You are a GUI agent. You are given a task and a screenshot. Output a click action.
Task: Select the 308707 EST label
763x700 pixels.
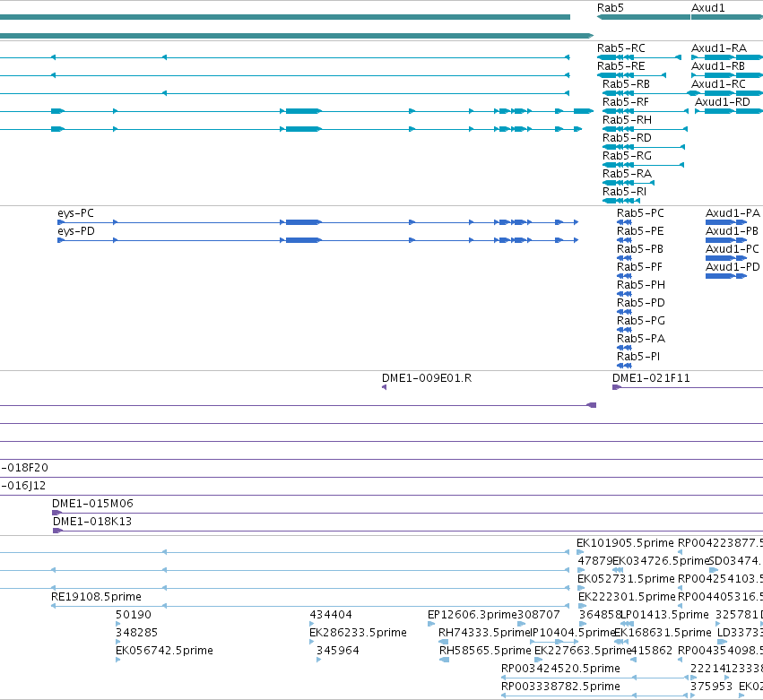point(538,616)
